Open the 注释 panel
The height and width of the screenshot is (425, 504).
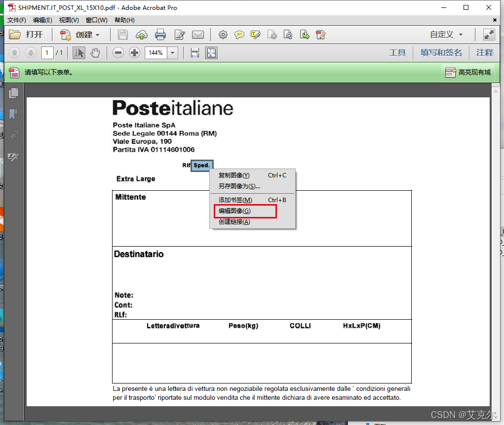pyautogui.click(x=485, y=52)
